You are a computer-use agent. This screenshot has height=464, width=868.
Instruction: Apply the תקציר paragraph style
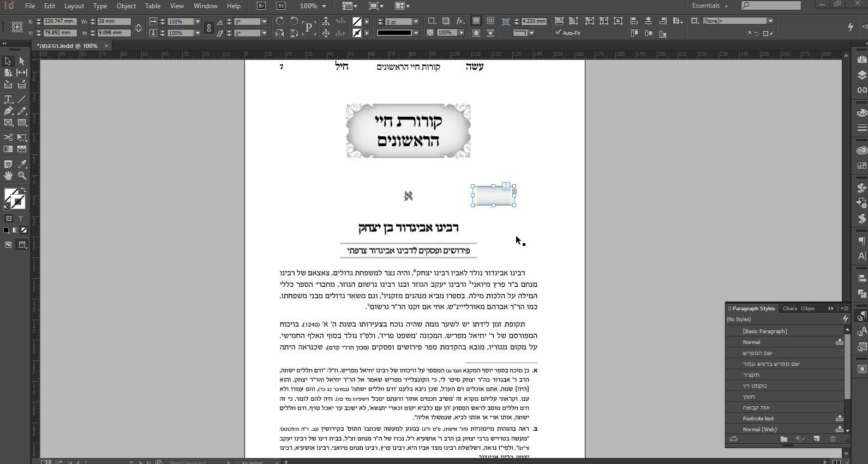785,375
